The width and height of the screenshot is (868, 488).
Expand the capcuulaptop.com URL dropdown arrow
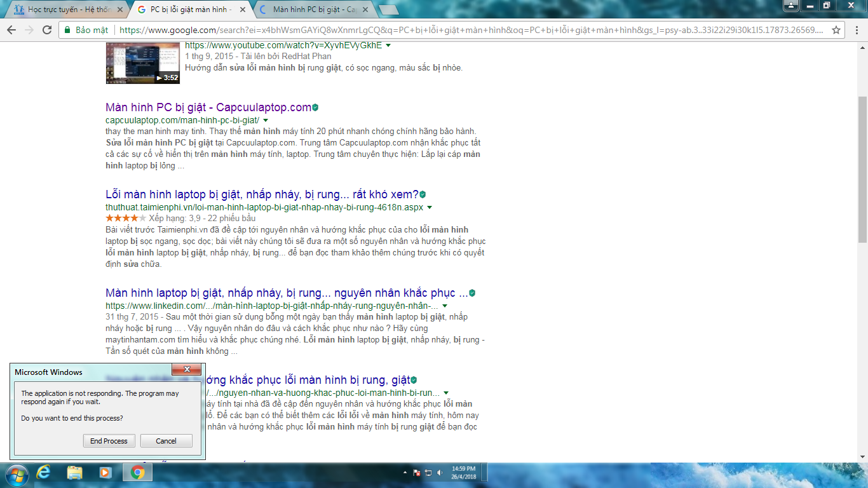click(x=266, y=120)
